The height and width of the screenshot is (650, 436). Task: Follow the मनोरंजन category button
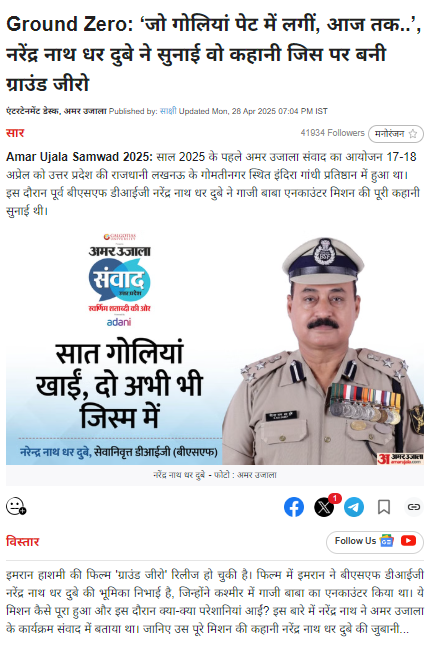click(396, 134)
